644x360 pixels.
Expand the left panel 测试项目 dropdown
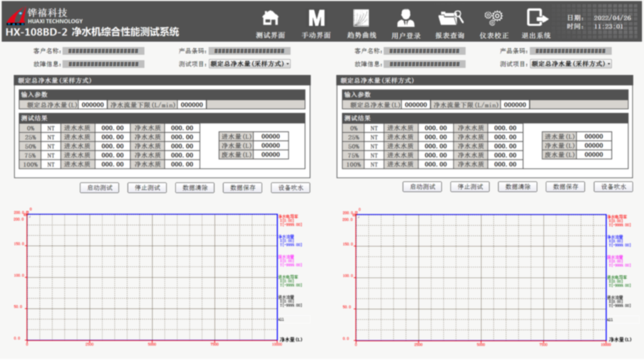pyautogui.click(x=250, y=63)
